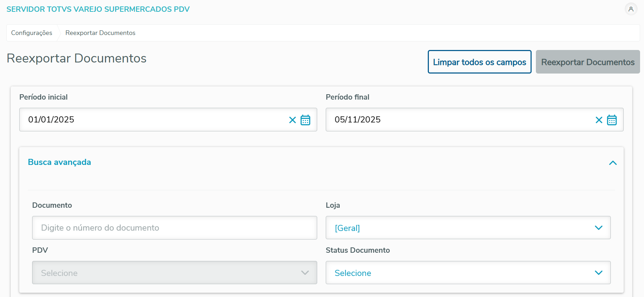Clear the Período final date

coord(599,120)
